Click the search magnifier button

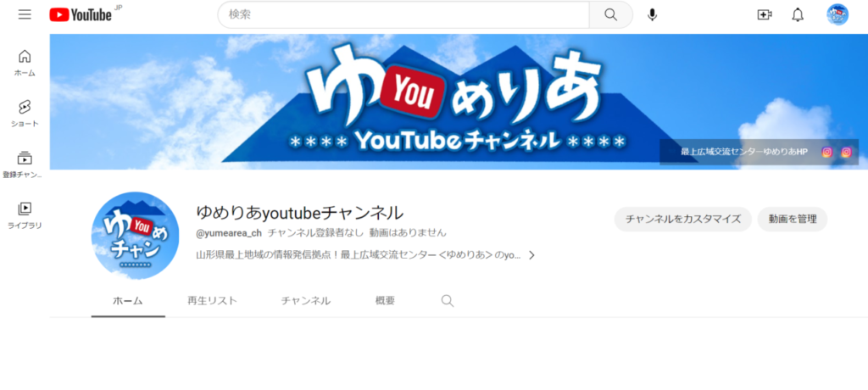point(610,15)
